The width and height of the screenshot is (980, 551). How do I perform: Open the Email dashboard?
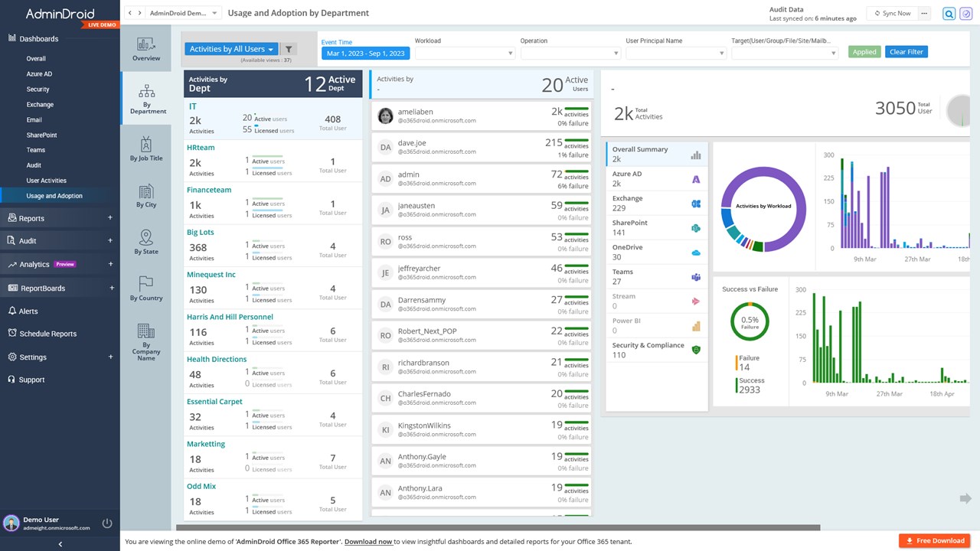click(x=34, y=120)
